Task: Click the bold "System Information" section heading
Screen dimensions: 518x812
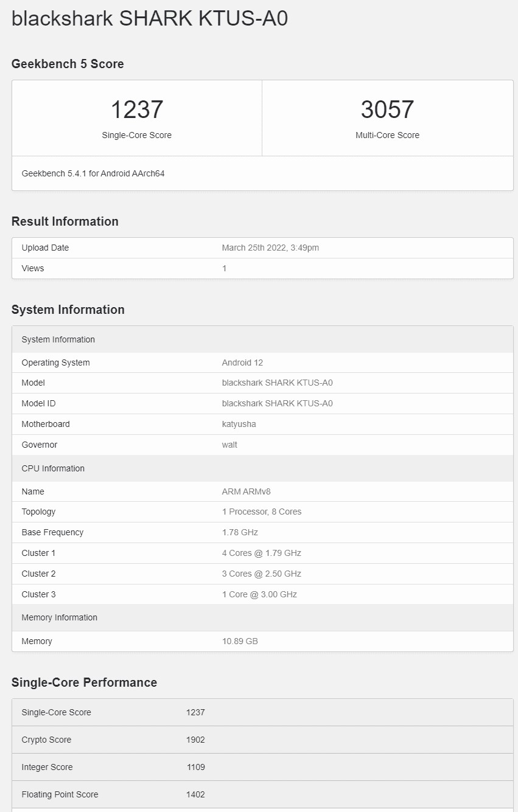Action: (x=68, y=310)
